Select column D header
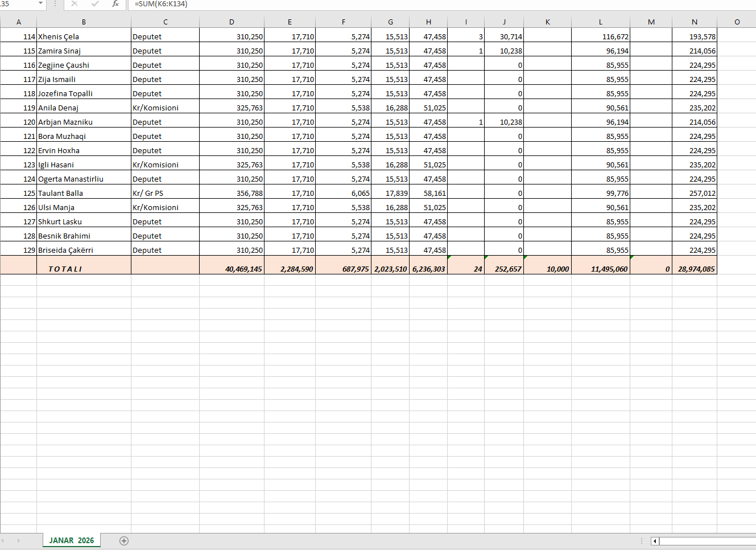 pos(232,22)
